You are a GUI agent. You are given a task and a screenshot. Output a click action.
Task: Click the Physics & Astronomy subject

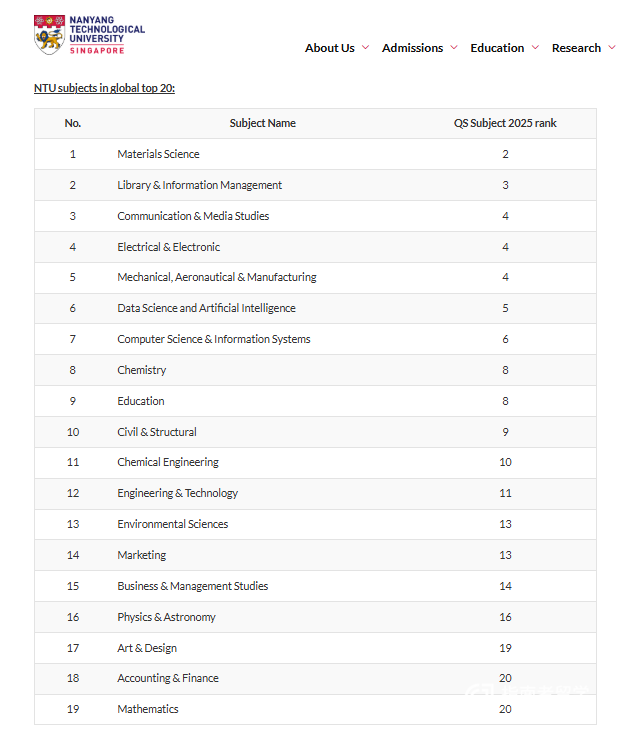[166, 617]
